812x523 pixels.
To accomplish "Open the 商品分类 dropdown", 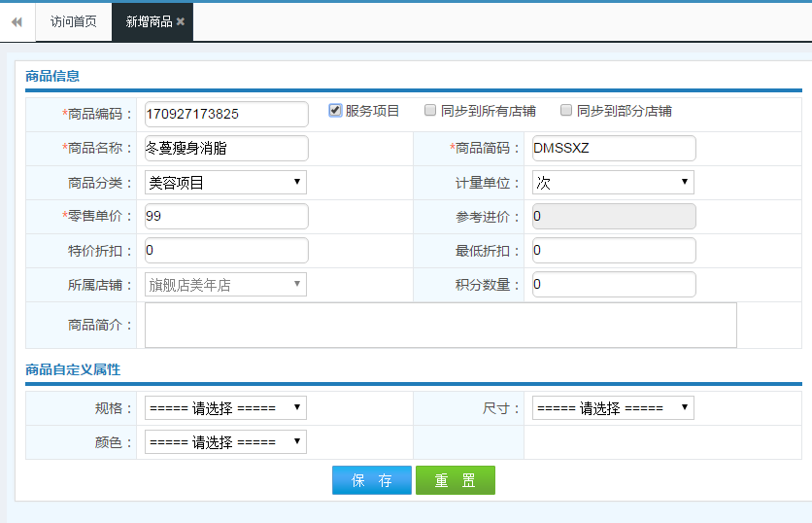I will pyautogui.click(x=225, y=182).
